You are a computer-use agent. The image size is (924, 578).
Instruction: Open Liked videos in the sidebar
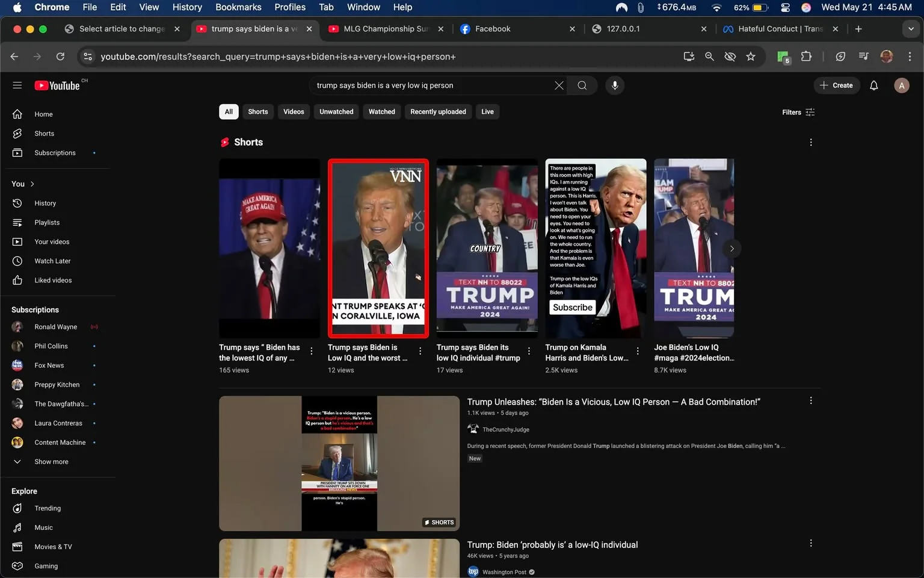point(57,280)
